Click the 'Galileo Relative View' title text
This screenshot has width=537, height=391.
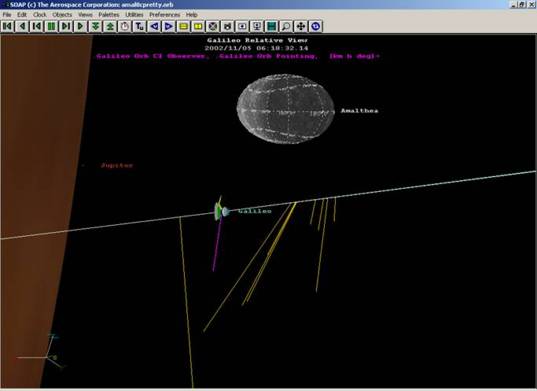(257, 40)
